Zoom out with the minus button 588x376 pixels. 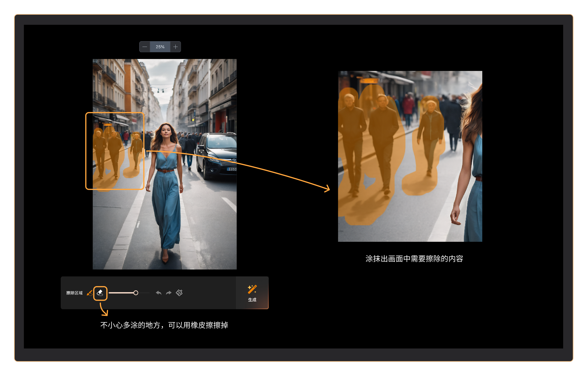[145, 47]
